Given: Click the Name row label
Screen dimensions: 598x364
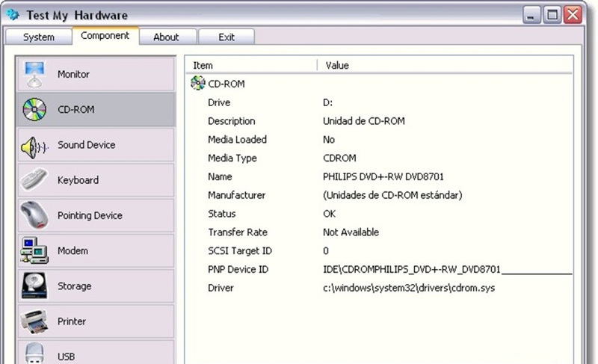Looking at the screenshot, I should (220, 176).
